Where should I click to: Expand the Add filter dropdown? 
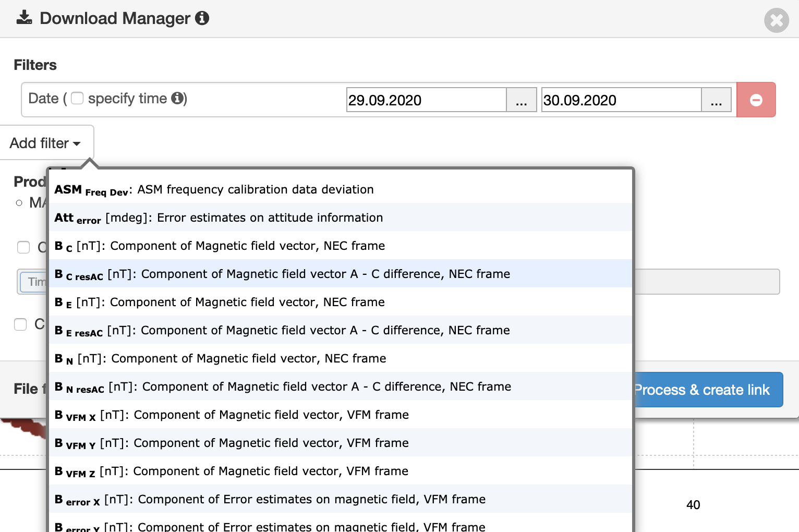pyautogui.click(x=46, y=143)
